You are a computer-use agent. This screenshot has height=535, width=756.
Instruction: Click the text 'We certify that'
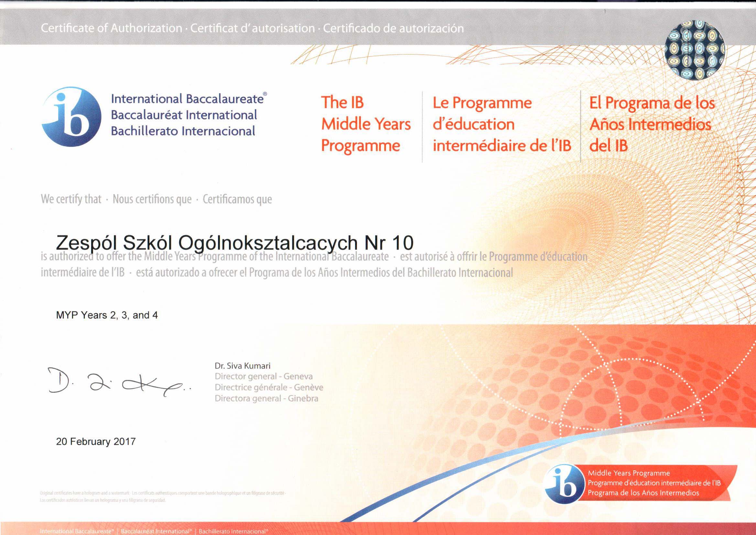[x=71, y=199]
